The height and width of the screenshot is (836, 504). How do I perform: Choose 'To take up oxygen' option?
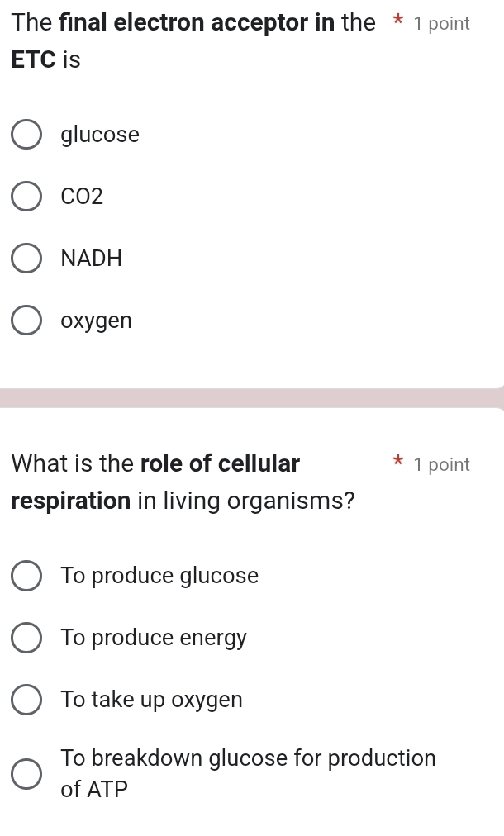[26, 699]
